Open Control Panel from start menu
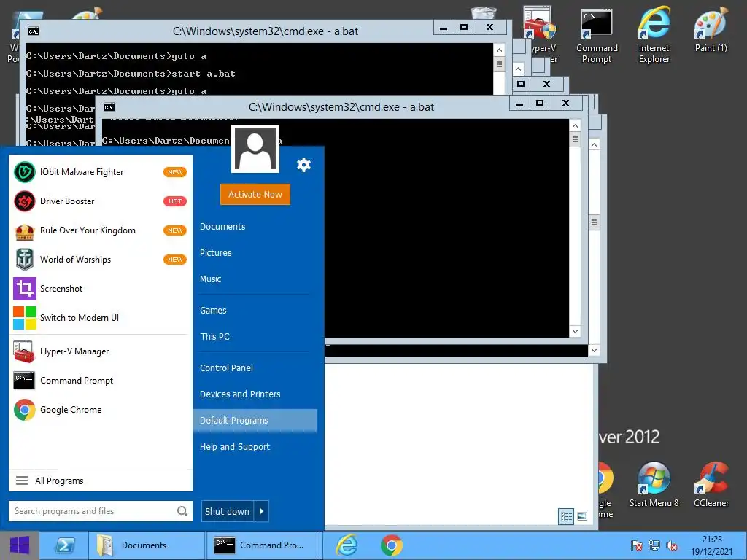The width and height of the screenshot is (747, 560). [x=226, y=368]
